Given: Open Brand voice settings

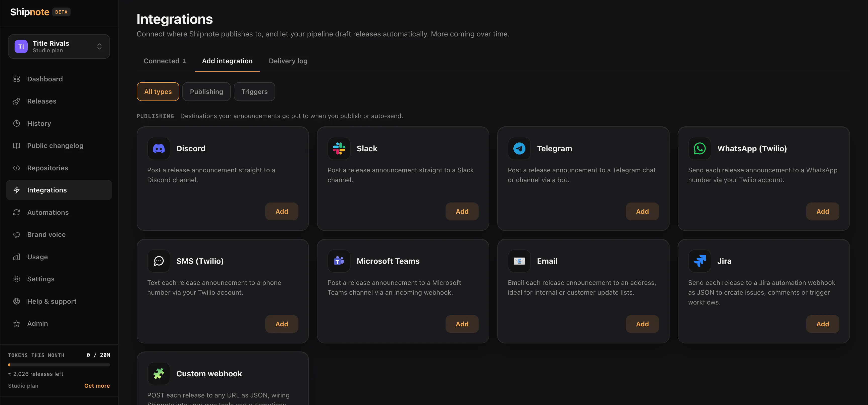Looking at the screenshot, I should click(59, 234).
